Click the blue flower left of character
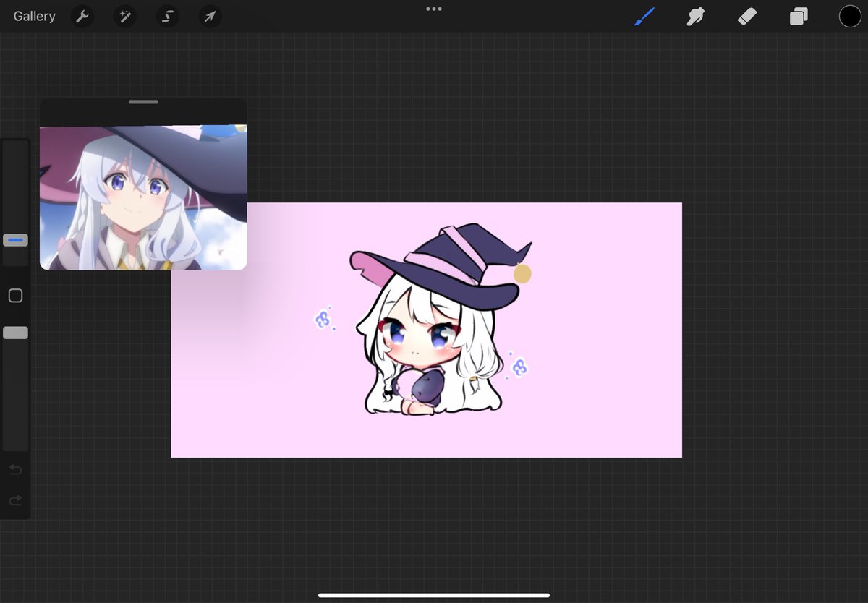Image resolution: width=868 pixels, height=603 pixels. (323, 319)
